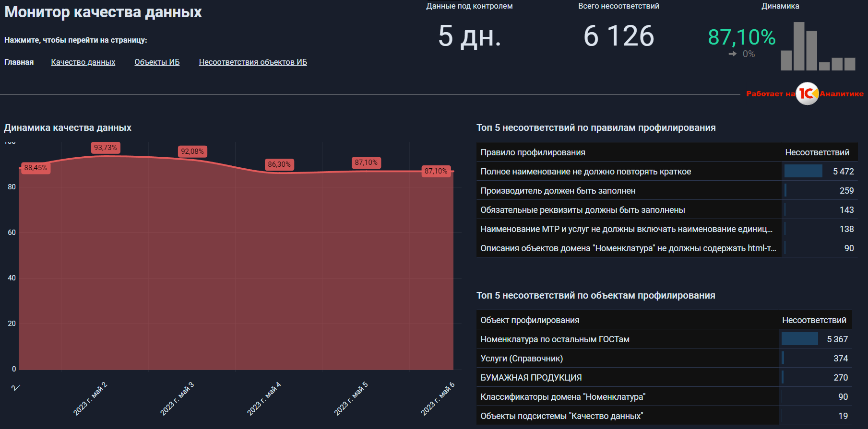868x429 pixels.
Task: Go to the Качество данных page
Action: 83,62
